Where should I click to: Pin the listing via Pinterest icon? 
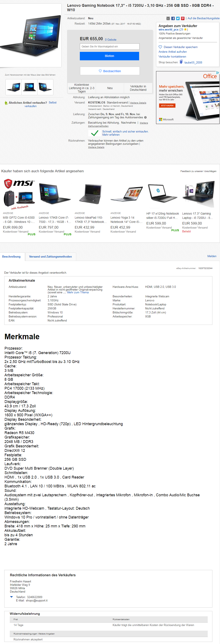(x=183, y=18)
